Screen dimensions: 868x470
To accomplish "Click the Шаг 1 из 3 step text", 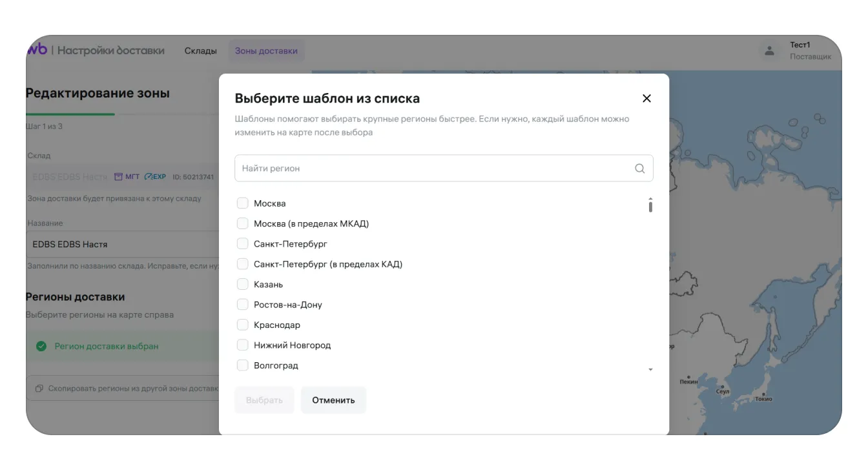I will point(44,127).
